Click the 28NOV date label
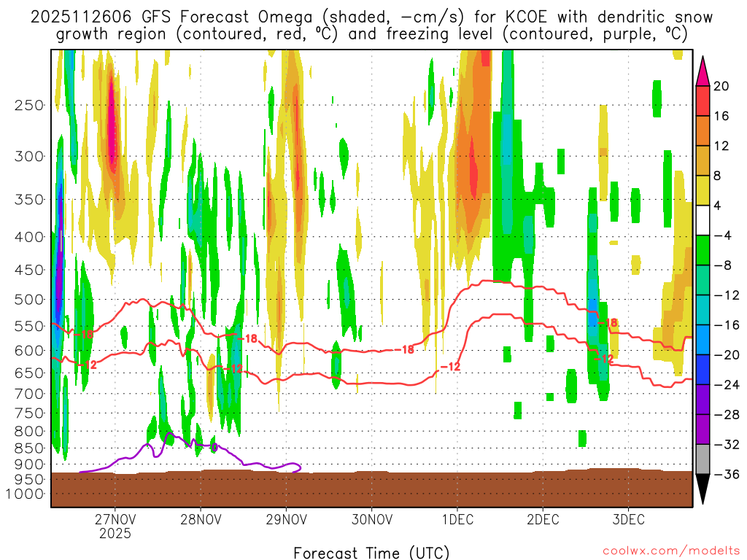The image size is (747, 560). [x=201, y=519]
